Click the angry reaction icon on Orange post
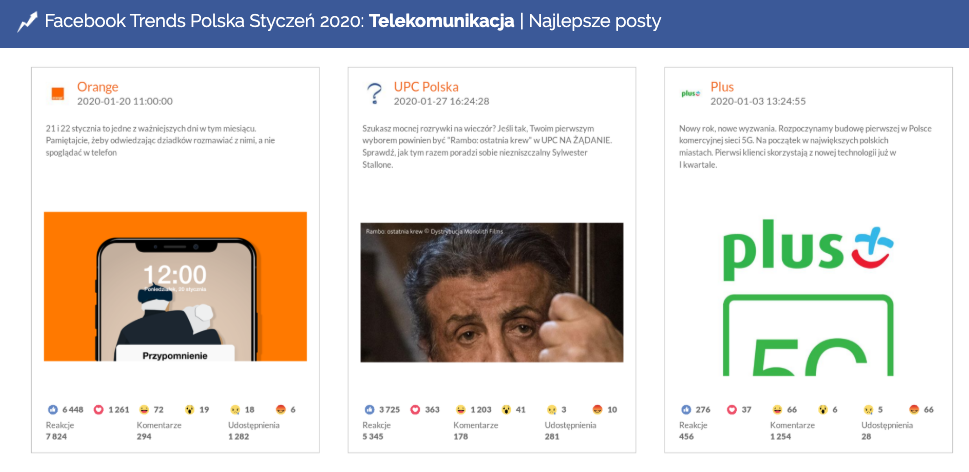This screenshot has height=472, width=969. 281,410
